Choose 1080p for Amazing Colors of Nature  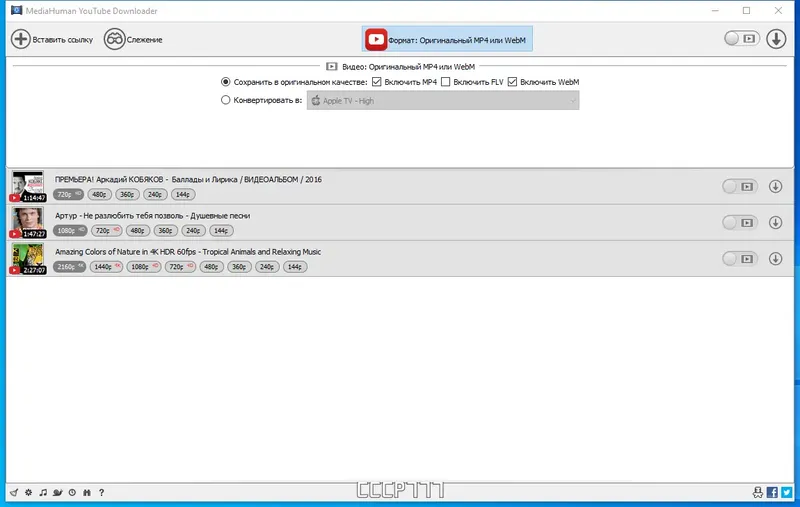[x=143, y=267]
